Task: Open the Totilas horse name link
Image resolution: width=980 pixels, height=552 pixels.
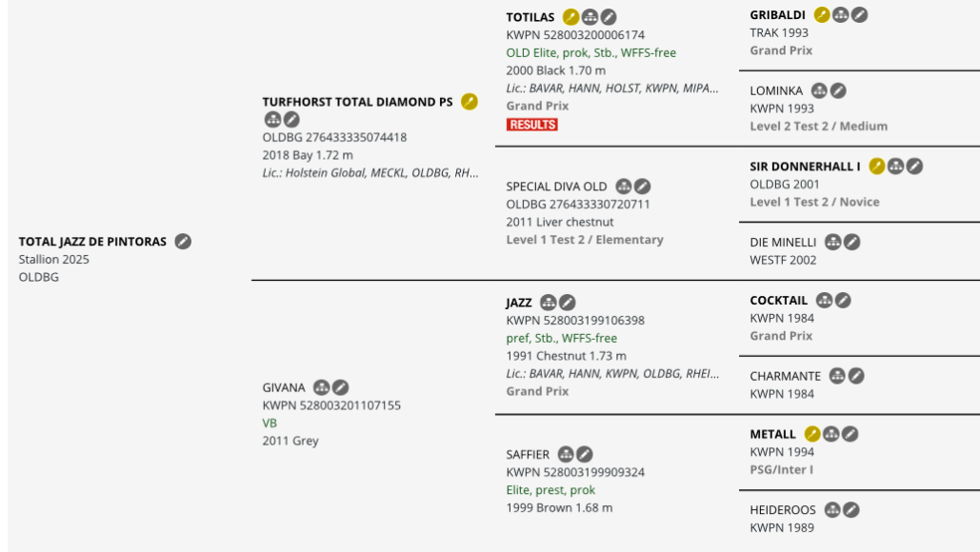Action: (530, 17)
